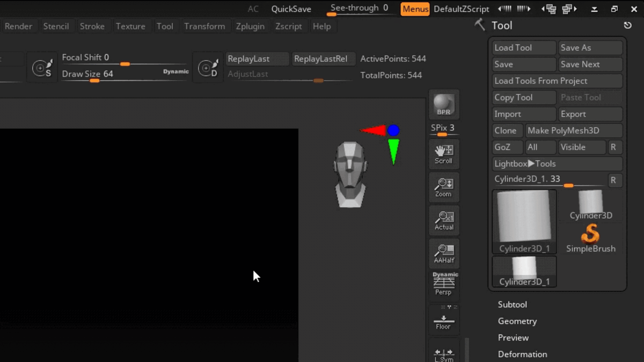Toggle the Floor grid button
The image size is (644, 362).
coord(444,320)
